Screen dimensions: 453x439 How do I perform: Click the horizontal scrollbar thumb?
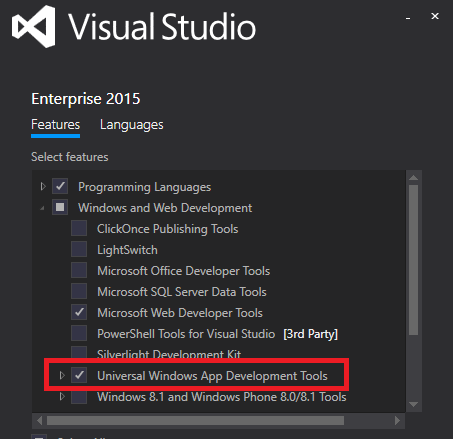point(195,420)
